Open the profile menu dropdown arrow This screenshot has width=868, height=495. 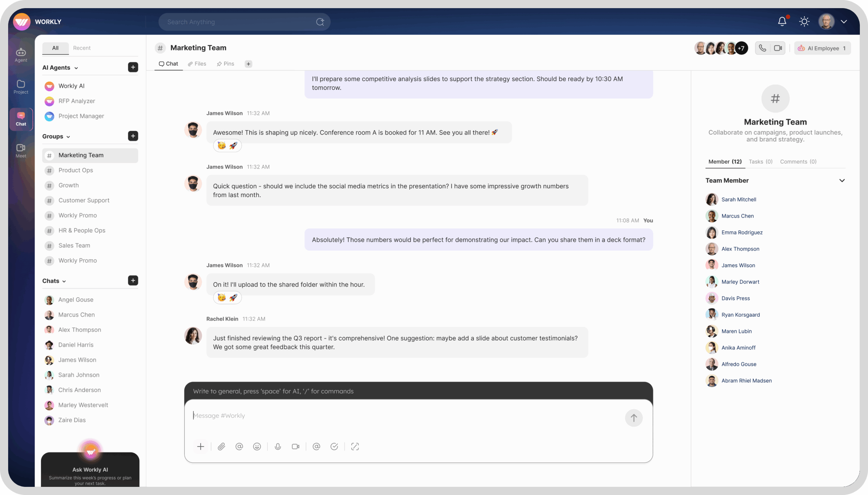pos(844,21)
